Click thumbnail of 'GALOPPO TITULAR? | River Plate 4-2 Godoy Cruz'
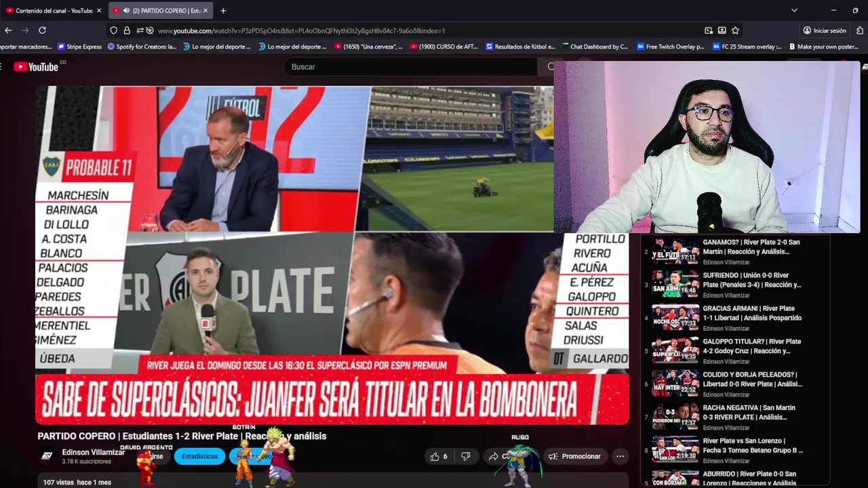Viewport: 868px width, 488px height. point(675,351)
